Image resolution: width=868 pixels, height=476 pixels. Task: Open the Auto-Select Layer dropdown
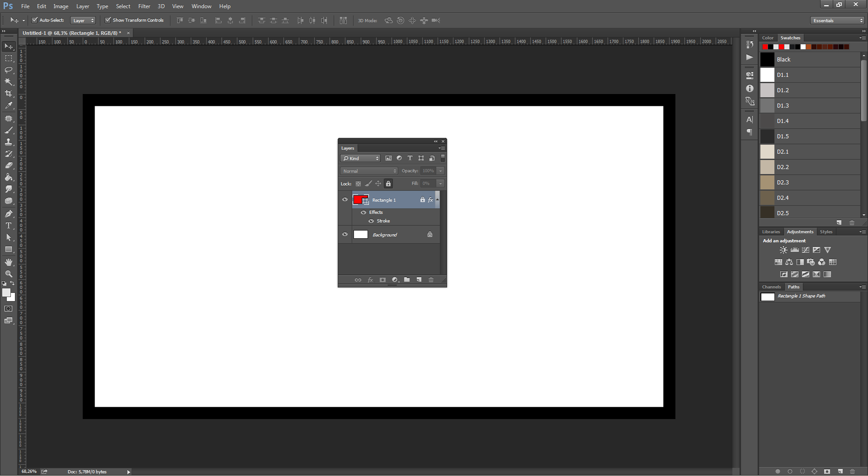[83, 20]
